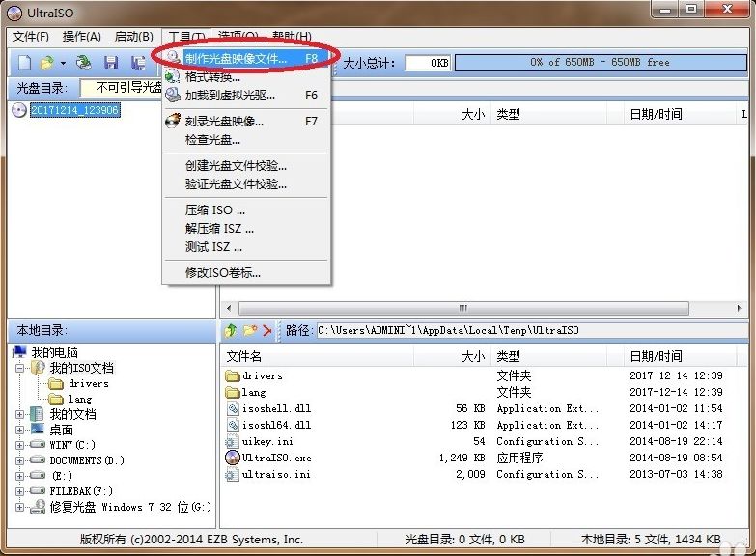Expand the (E:) drive node
The image size is (756, 556).
tap(19, 476)
